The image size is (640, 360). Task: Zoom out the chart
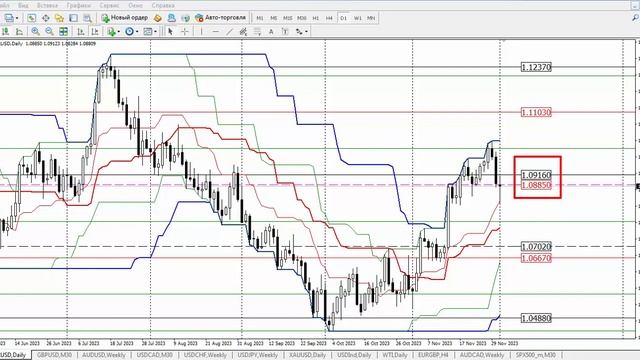tap(49, 31)
